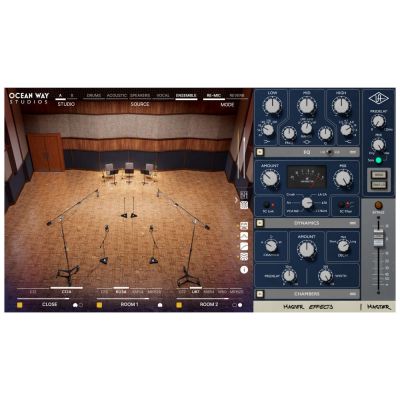Flip the small switch on the EQ bar

(330, 152)
